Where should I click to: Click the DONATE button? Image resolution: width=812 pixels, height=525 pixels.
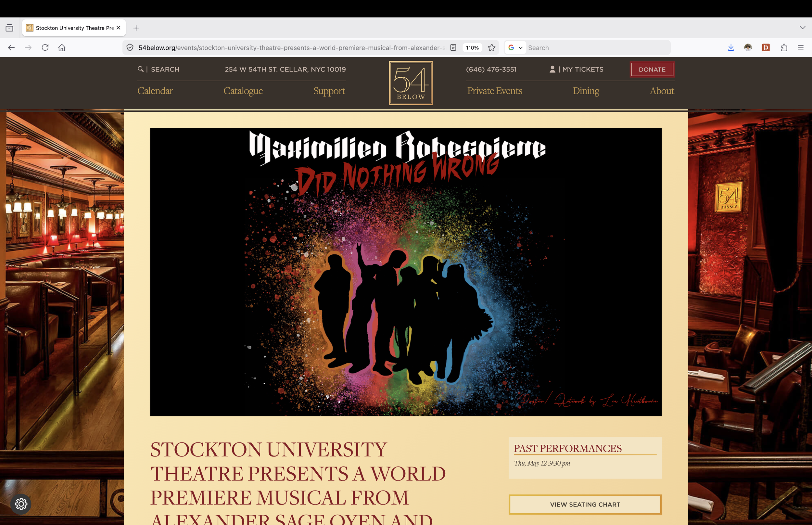coord(652,70)
